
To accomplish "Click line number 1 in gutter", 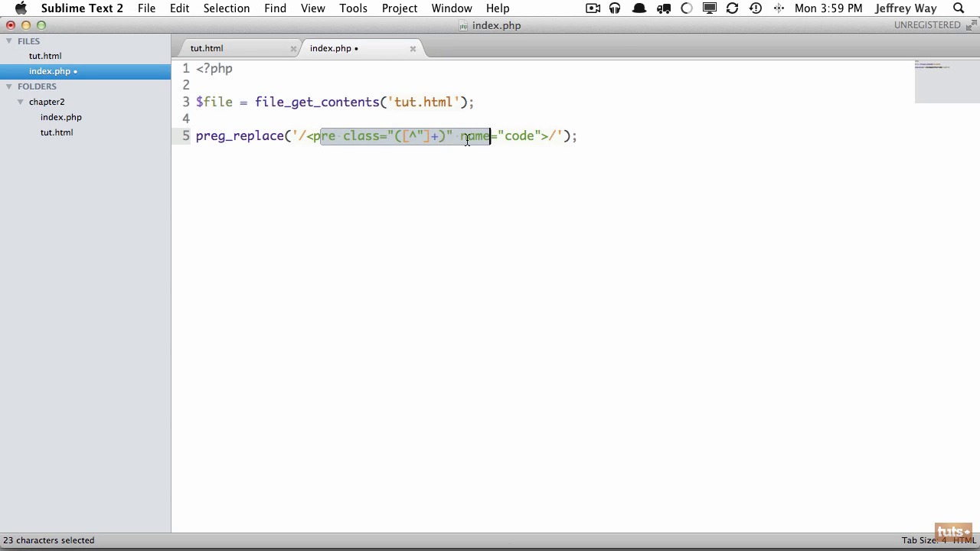I will 186,68.
